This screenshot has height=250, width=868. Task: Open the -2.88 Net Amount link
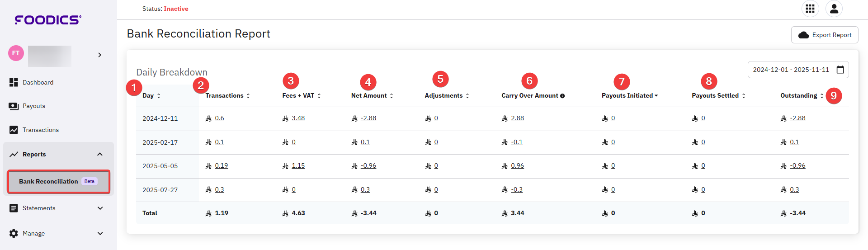(368, 118)
